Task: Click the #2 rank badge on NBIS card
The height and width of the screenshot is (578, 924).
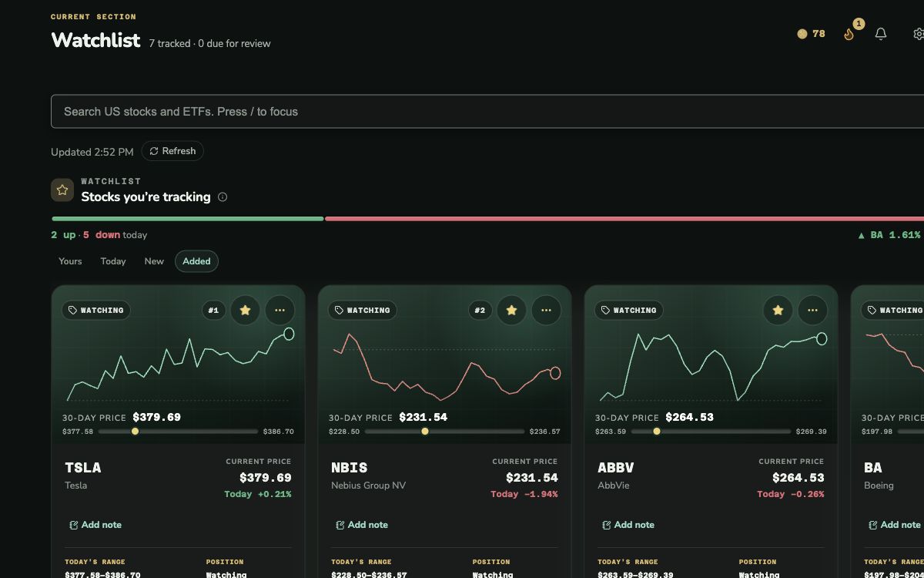Action: 480,310
